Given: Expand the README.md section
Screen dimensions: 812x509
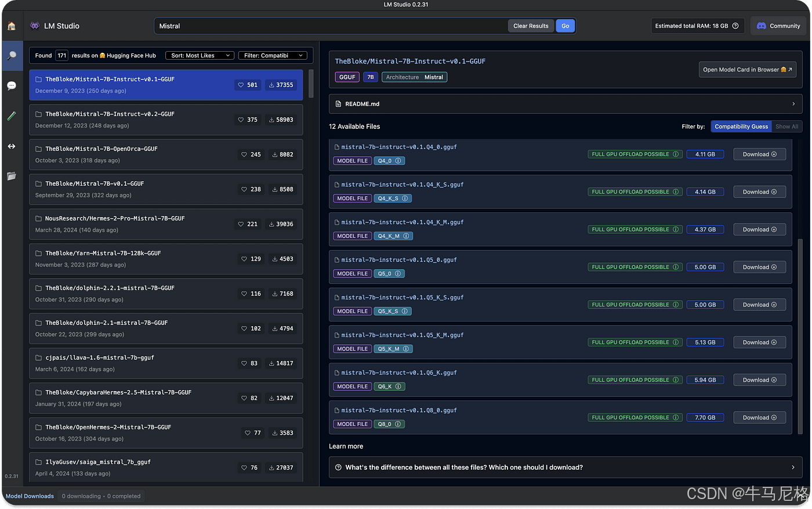Looking at the screenshot, I should pos(565,104).
